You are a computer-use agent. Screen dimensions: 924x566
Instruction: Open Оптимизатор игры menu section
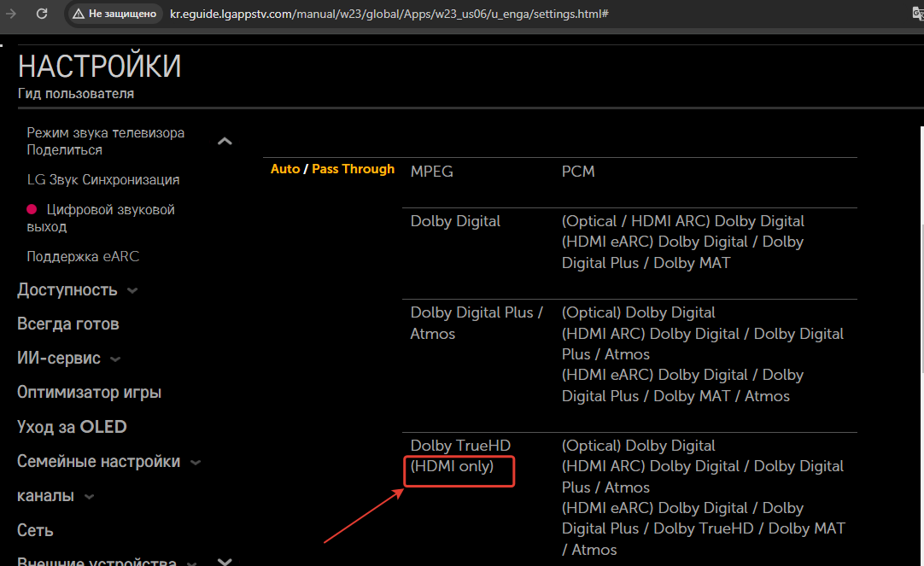click(89, 393)
